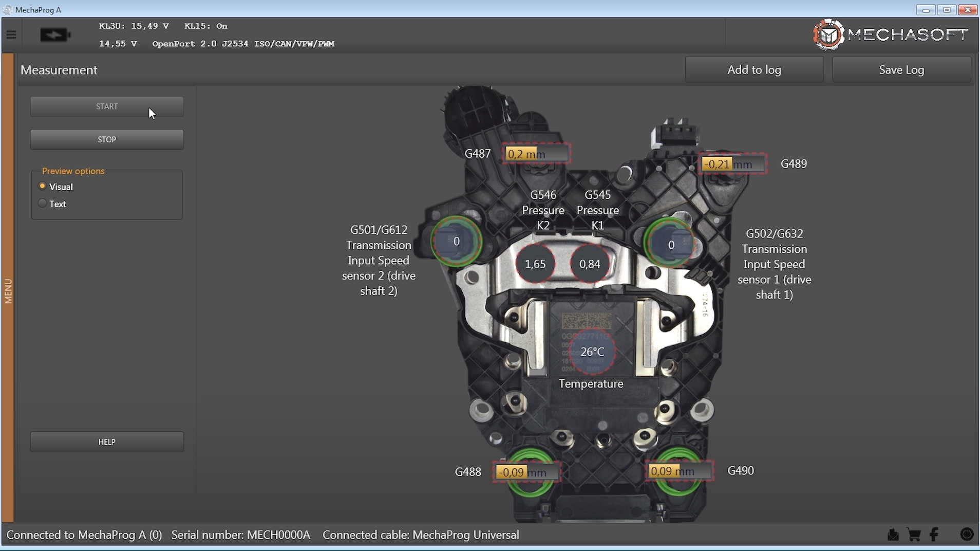Click the G546 Pressure K2 value 1,65
This screenshot has height=551, width=980.
tap(535, 264)
